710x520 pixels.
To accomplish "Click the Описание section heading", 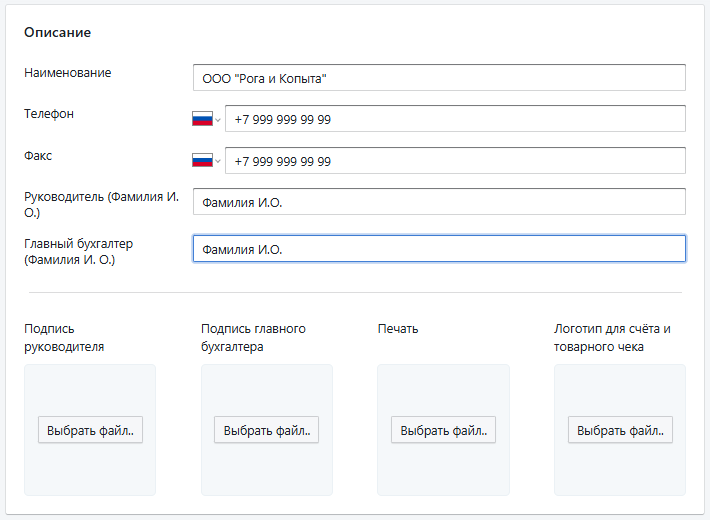I will click(x=58, y=32).
